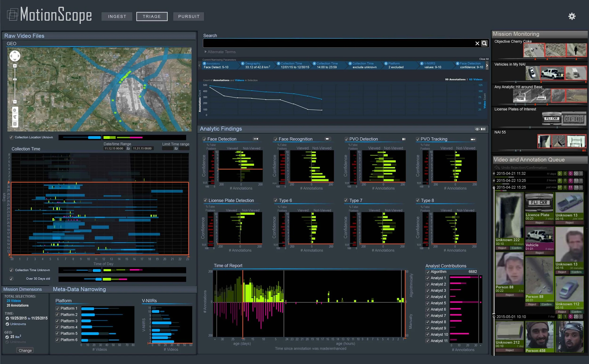Confirm the Unknown 112 annotation
The image size is (589, 364).
pyautogui.click(x=577, y=312)
